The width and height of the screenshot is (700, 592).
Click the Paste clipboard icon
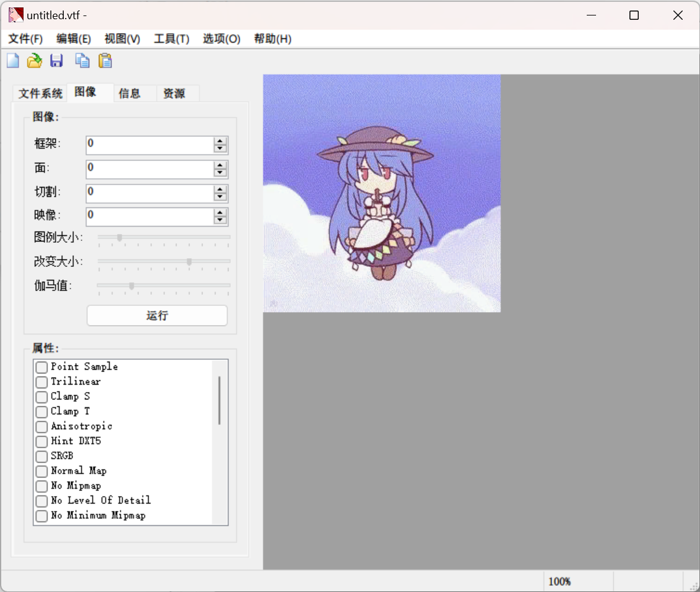[x=105, y=60]
